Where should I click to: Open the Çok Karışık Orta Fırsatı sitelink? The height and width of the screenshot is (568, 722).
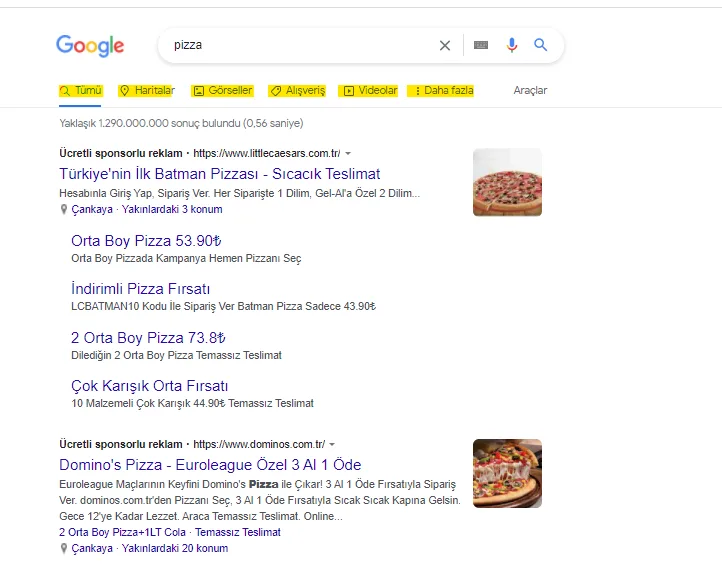pyautogui.click(x=150, y=386)
